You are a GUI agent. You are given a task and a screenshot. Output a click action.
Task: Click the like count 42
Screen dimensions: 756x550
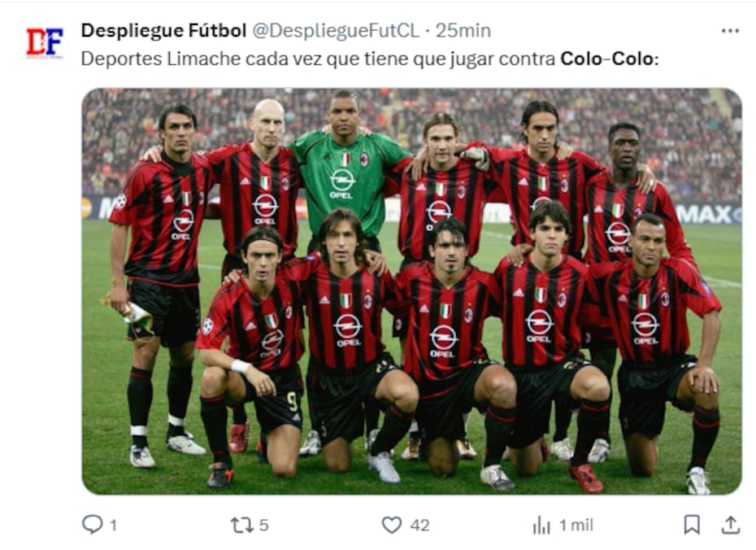(419, 525)
